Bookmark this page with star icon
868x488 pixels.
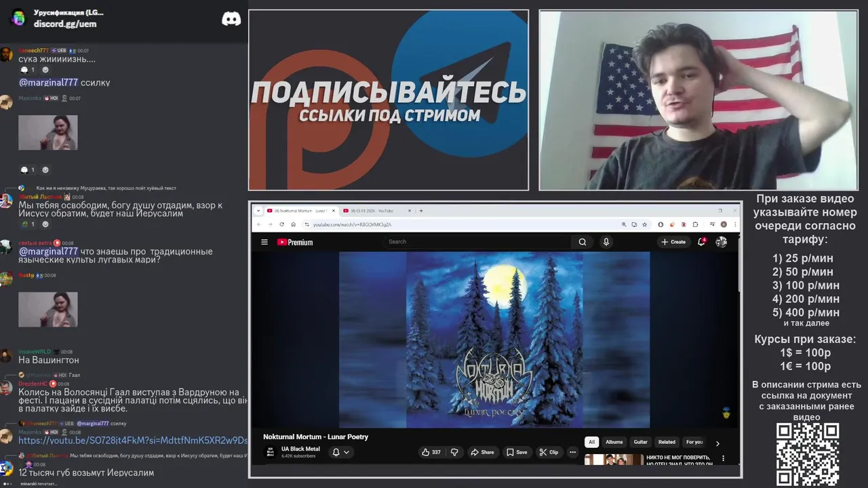click(x=644, y=224)
